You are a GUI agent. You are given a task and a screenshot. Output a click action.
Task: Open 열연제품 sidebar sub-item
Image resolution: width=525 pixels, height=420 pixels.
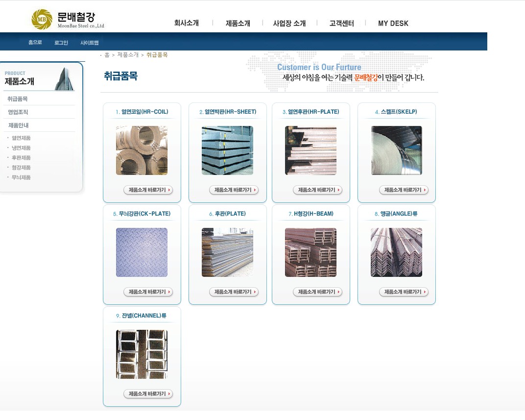21,138
